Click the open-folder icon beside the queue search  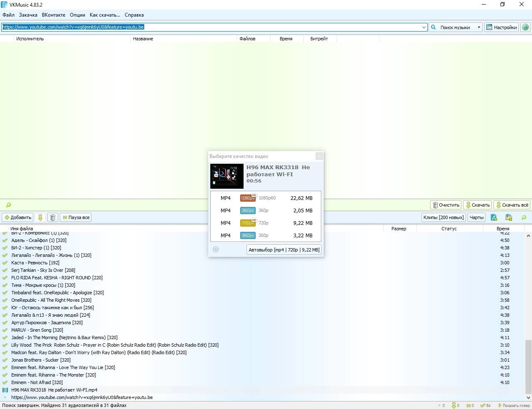click(x=509, y=217)
